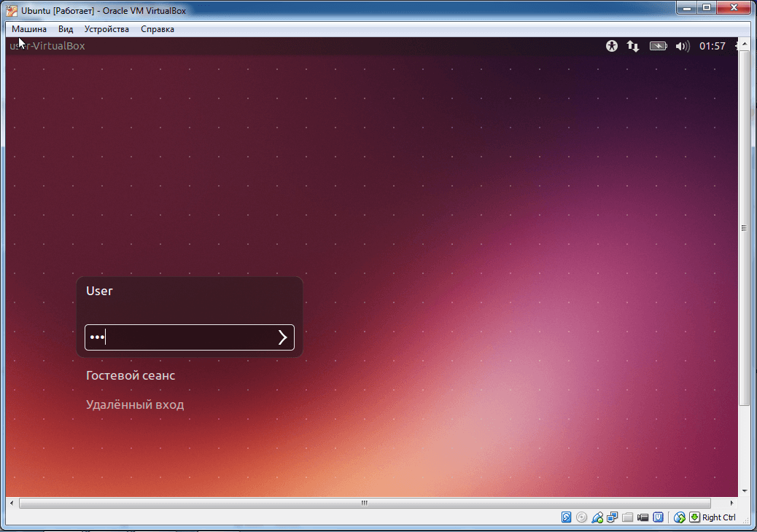Screen dimensions: 757x532
Task: Open the USB devices status icon
Action: tap(597, 517)
